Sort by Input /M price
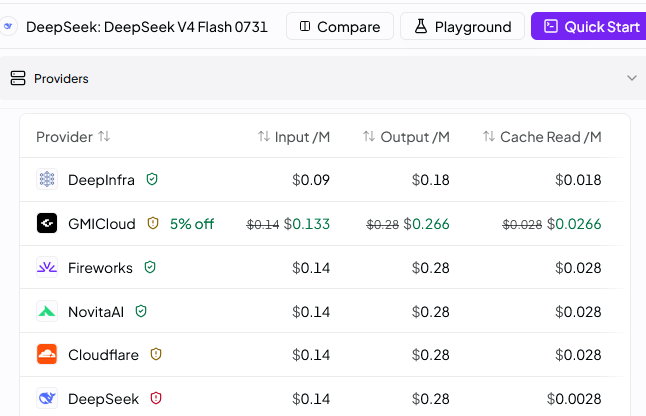The width and height of the screenshot is (646, 416). click(294, 137)
